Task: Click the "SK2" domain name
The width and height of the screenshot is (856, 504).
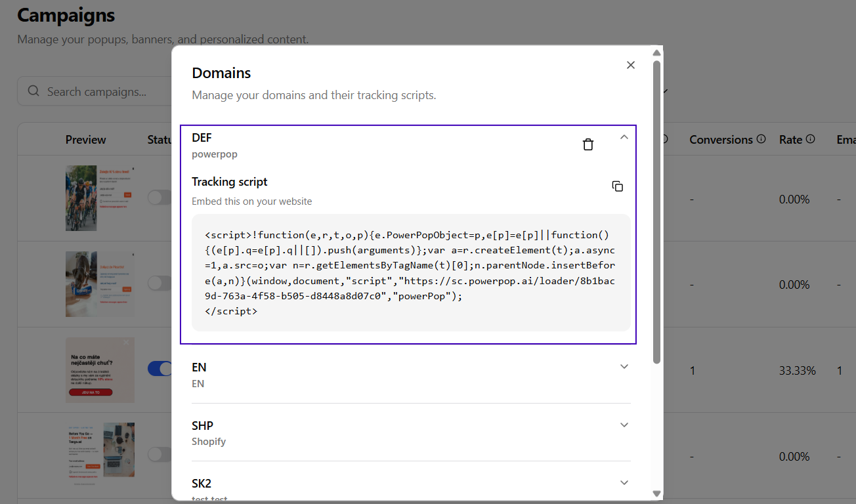Action: pyautogui.click(x=202, y=484)
